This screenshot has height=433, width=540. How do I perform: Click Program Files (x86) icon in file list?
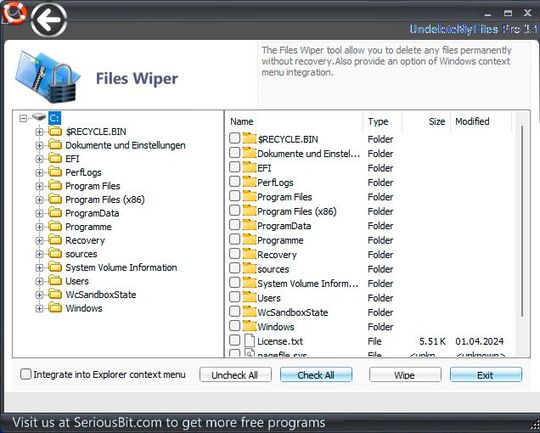pyautogui.click(x=249, y=211)
